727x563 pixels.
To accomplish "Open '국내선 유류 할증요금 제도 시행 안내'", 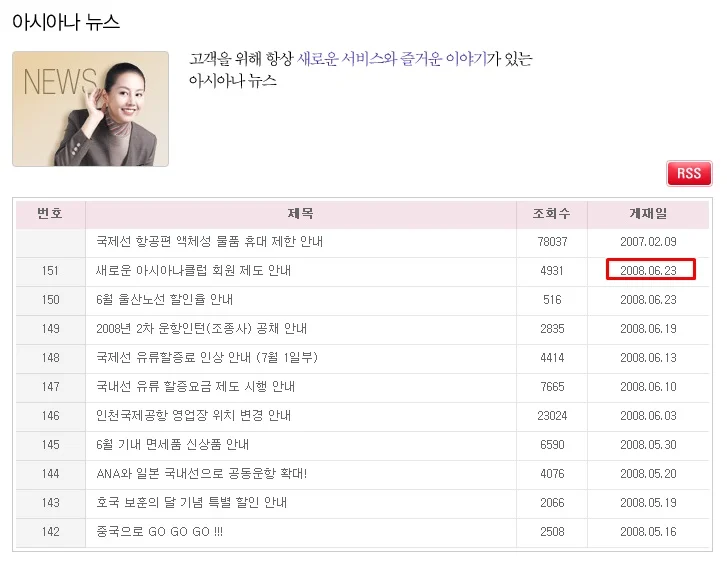I will point(195,387).
